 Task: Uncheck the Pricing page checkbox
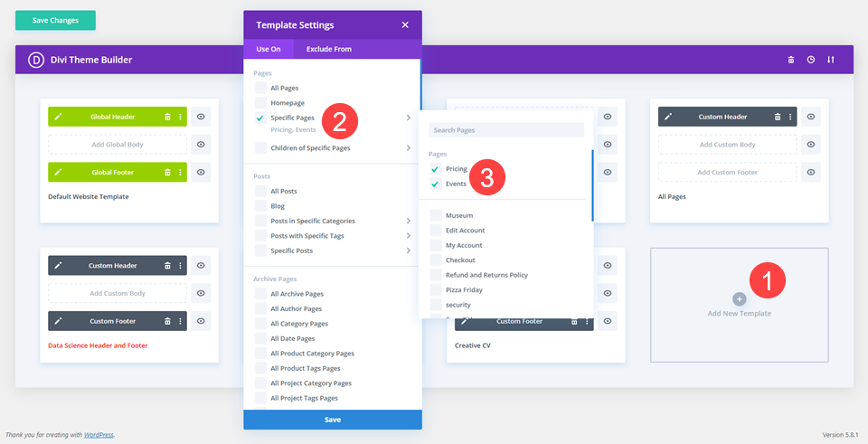tap(436, 169)
